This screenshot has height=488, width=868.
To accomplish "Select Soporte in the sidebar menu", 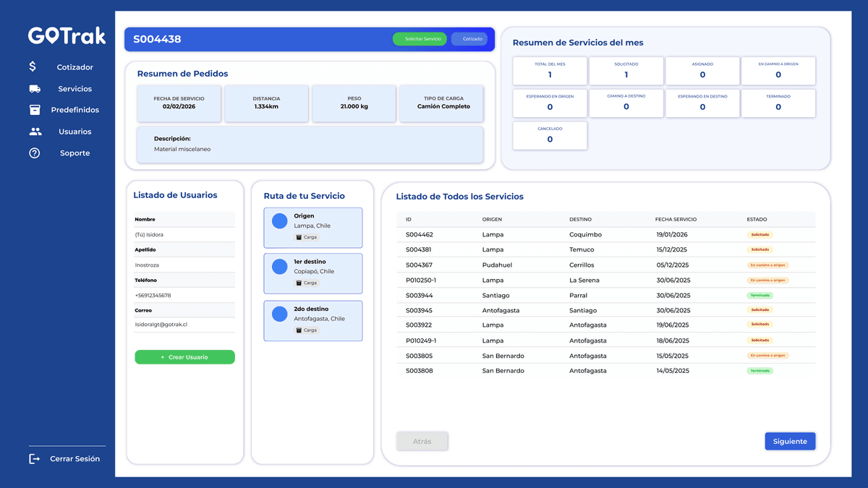I will pos(74,153).
